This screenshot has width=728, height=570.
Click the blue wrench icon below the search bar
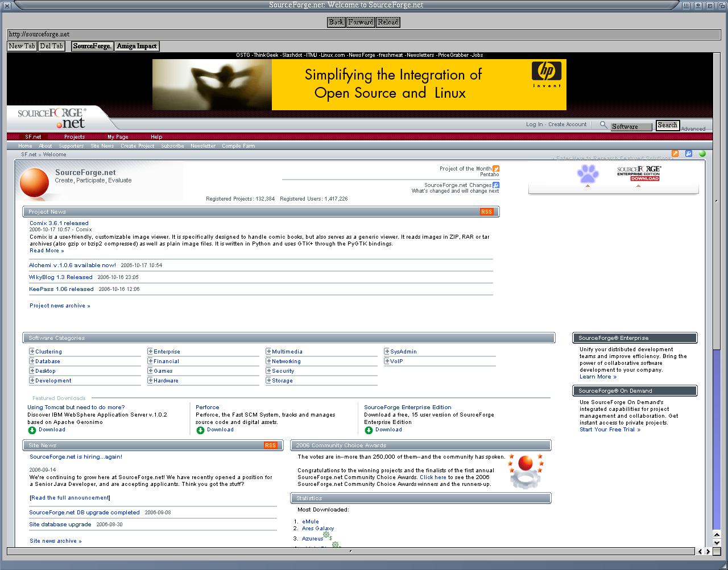pyautogui.click(x=689, y=153)
